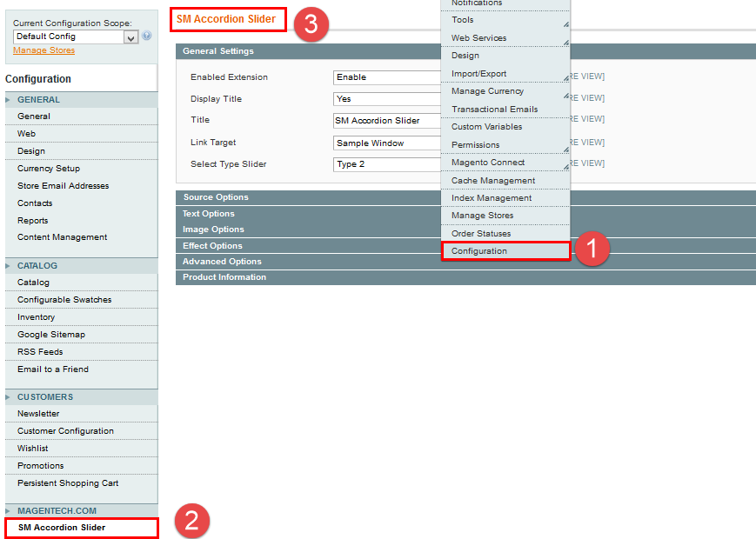Screen dimensions: 756x539
Task: Choose Magento Connect from the menu
Action: coord(505,163)
